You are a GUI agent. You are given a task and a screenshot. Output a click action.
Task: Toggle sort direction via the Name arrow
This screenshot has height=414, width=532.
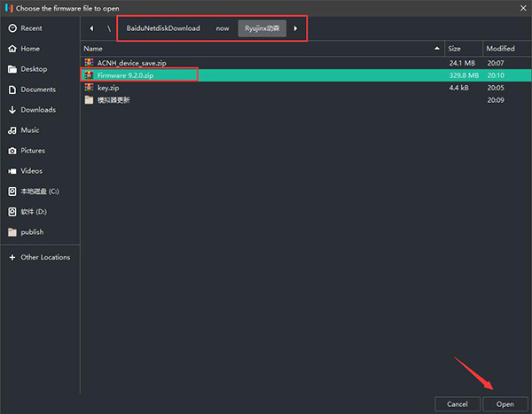437,49
